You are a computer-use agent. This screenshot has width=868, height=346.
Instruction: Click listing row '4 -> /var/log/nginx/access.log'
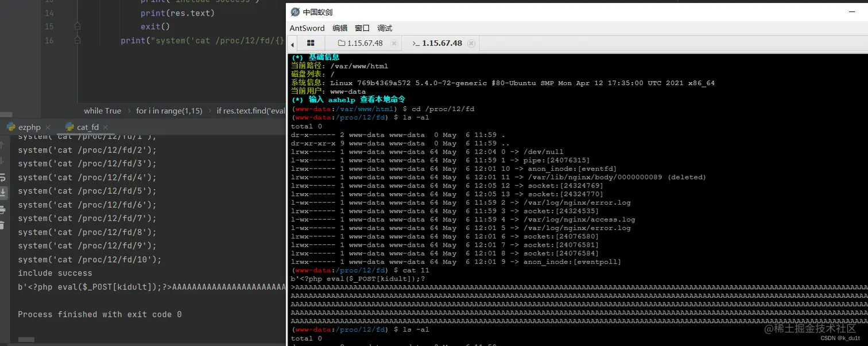point(463,219)
